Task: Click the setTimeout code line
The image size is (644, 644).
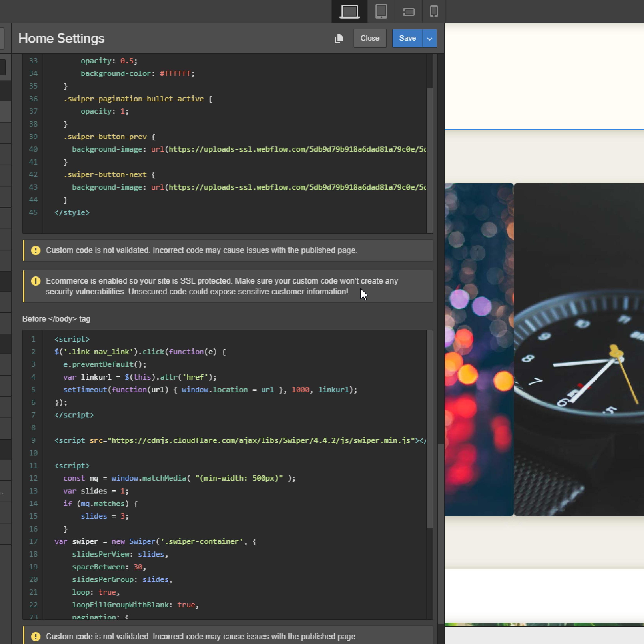Action: (x=210, y=390)
